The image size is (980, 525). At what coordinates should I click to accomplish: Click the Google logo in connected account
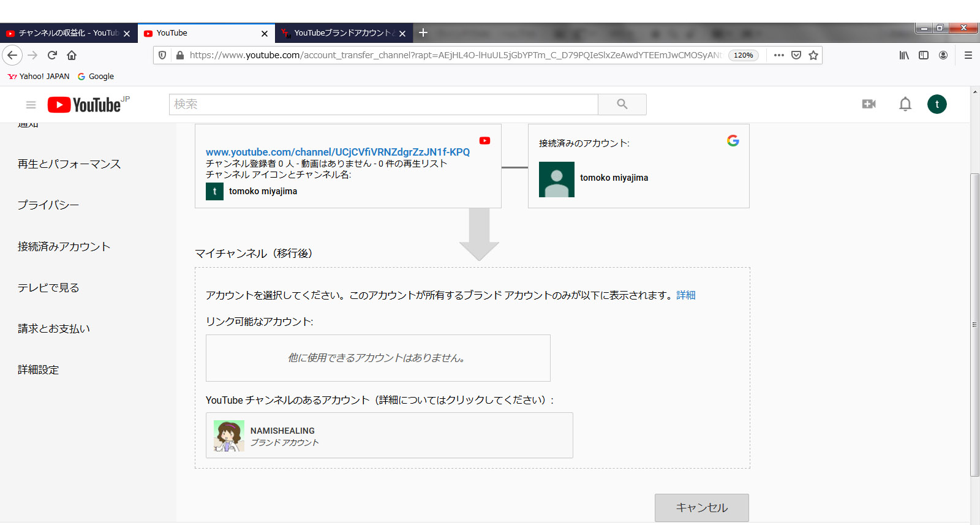pos(733,141)
